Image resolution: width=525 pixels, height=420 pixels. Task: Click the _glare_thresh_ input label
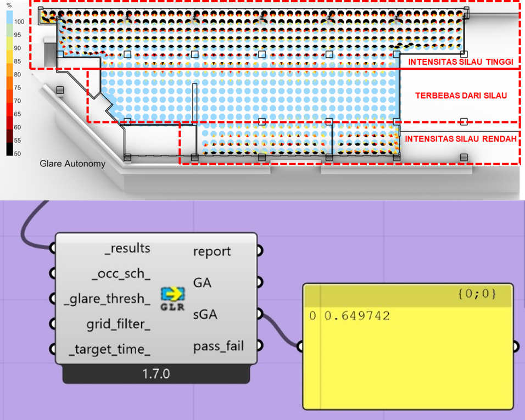tap(108, 299)
